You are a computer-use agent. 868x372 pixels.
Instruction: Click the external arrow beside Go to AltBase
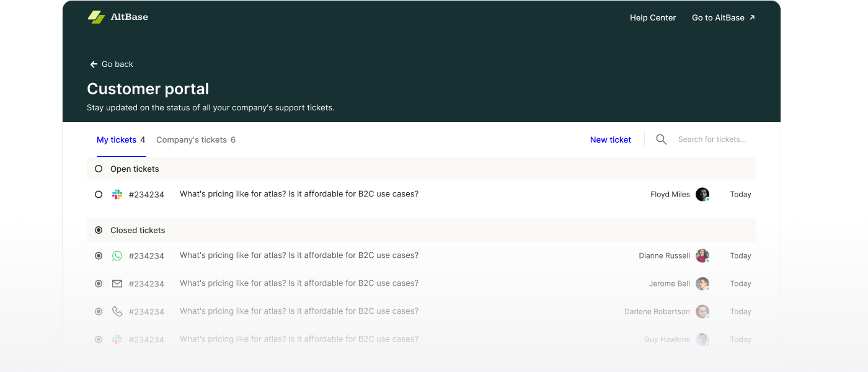click(752, 17)
